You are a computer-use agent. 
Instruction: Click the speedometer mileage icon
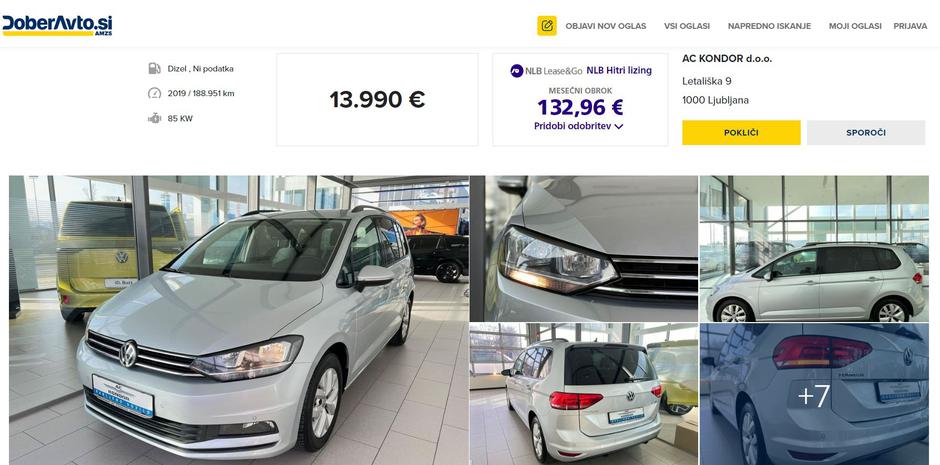(155, 93)
